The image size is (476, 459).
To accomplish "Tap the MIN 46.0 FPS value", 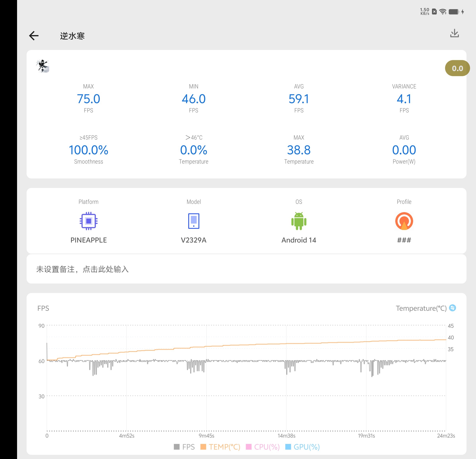I will 194,99.
